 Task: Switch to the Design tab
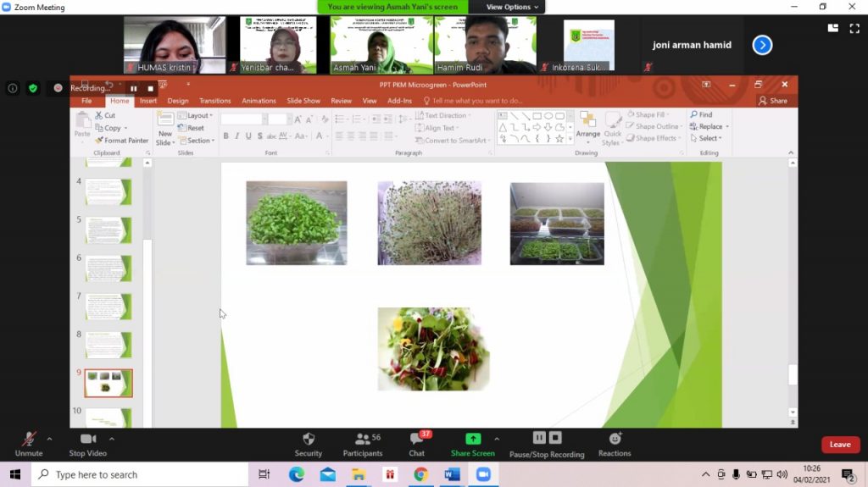178,101
